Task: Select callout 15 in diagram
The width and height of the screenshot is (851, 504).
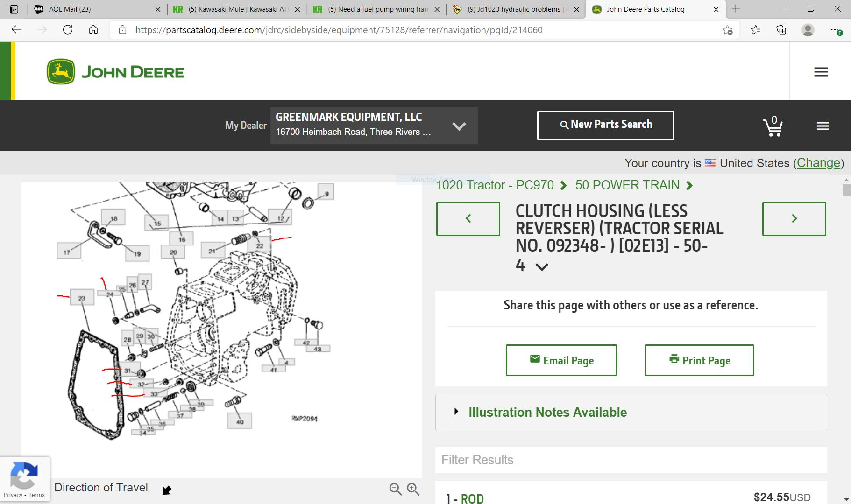Action: click(157, 223)
